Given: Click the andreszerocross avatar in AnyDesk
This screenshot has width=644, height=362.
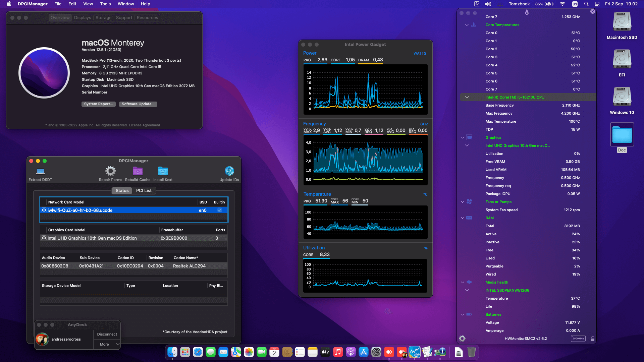Looking at the screenshot, I should [42, 339].
